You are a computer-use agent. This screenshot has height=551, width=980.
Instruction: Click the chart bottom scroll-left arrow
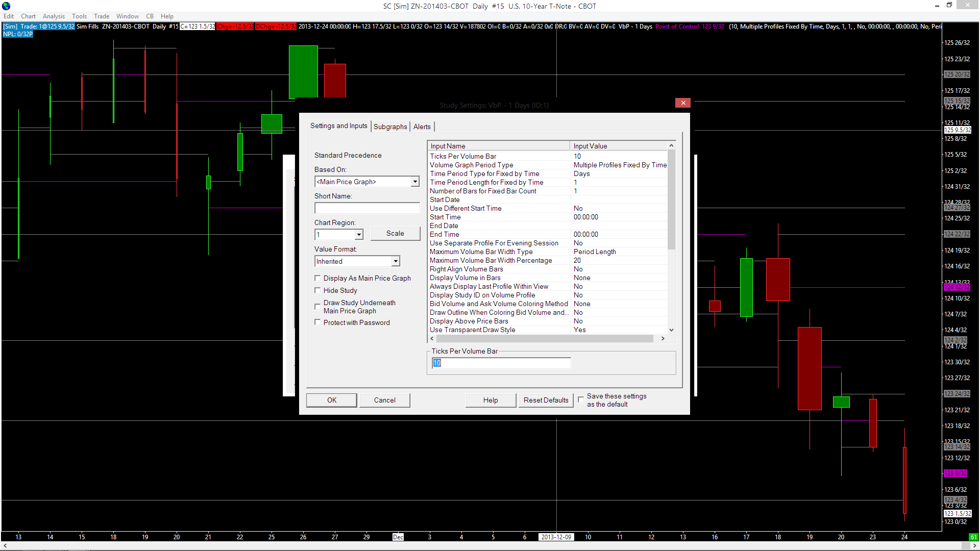coord(5,546)
